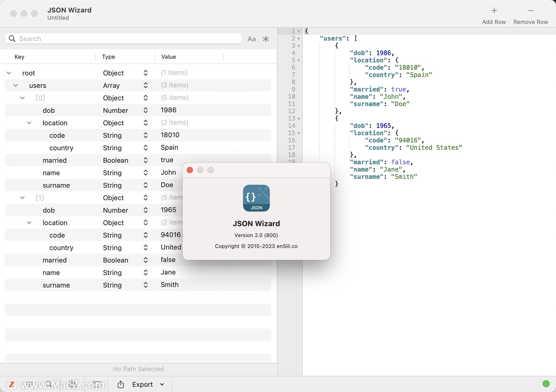The height and width of the screenshot is (392, 556).
Task: Select value Spain in the table
Action: [x=169, y=147]
